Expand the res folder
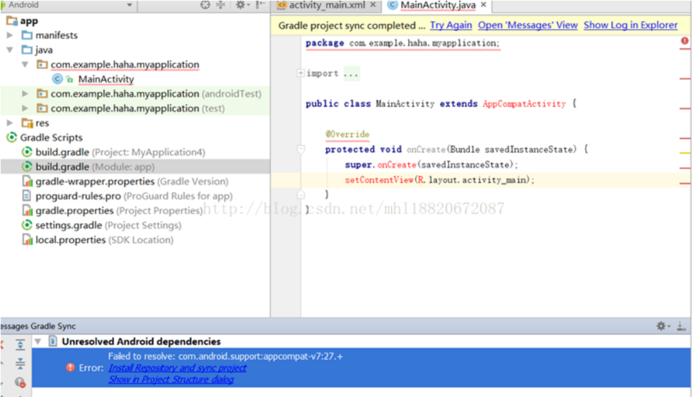The height and width of the screenshot is (397, 700). pos(10,123)
